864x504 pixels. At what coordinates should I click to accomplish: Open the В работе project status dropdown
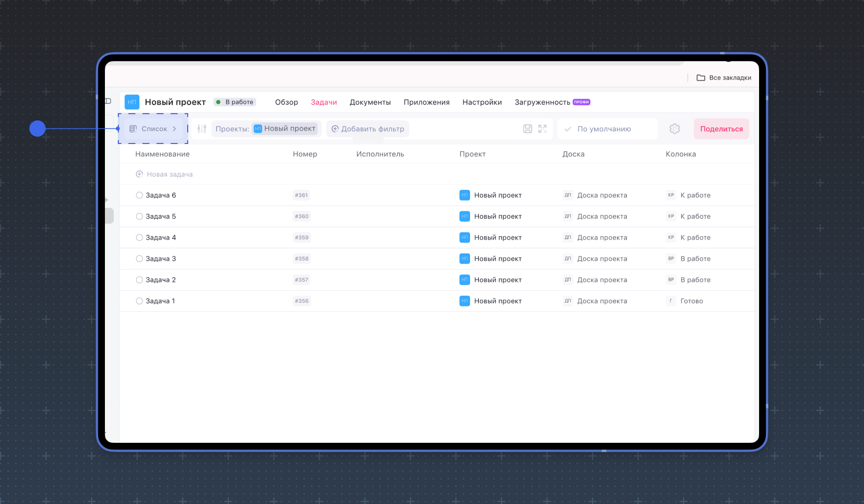[x=235, y=102]
